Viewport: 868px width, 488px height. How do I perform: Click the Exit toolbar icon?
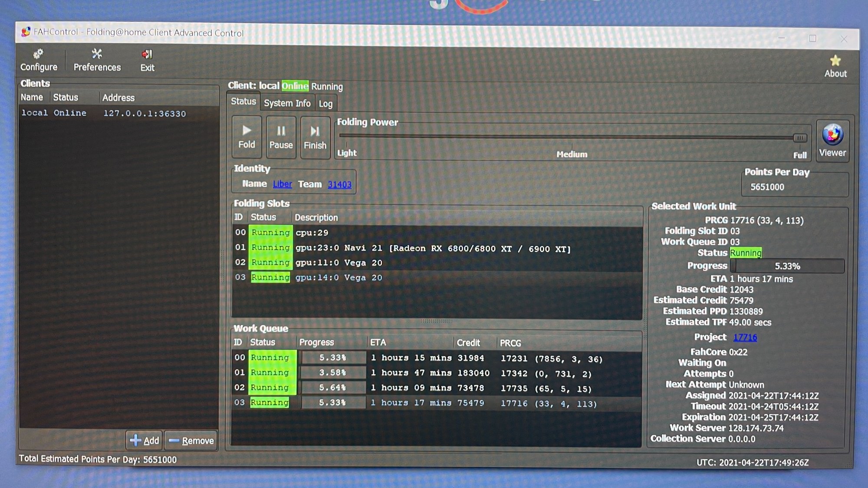(147, 60)
